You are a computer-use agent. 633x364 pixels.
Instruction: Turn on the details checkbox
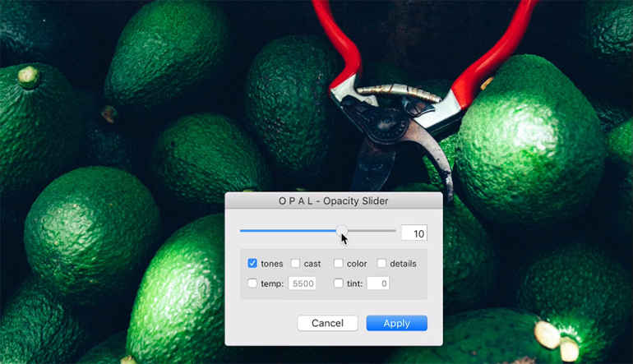381,264
